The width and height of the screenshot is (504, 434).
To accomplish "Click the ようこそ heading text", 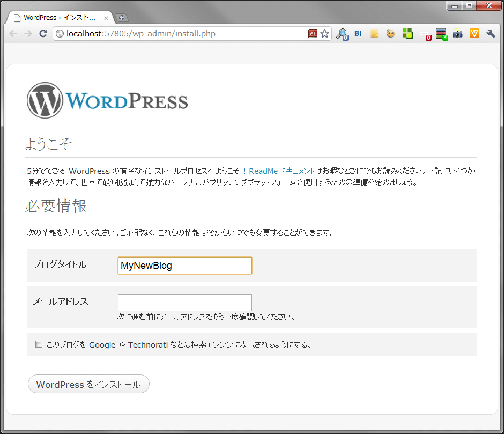I will pos(49,144).
